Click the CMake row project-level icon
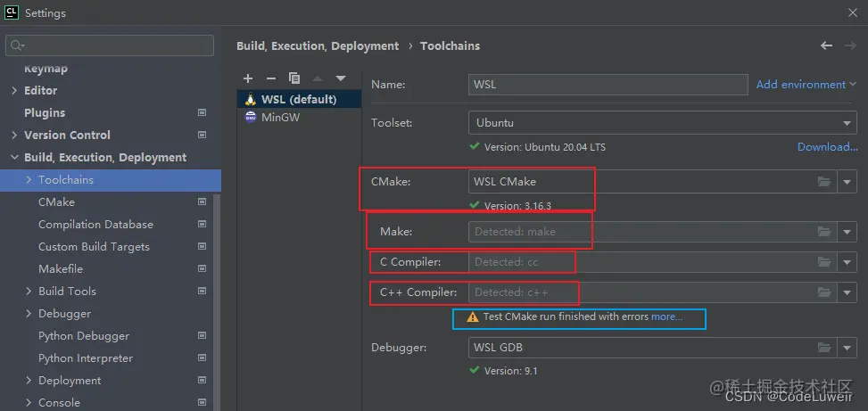The image size is (868, 411). (x=202, y=201)
